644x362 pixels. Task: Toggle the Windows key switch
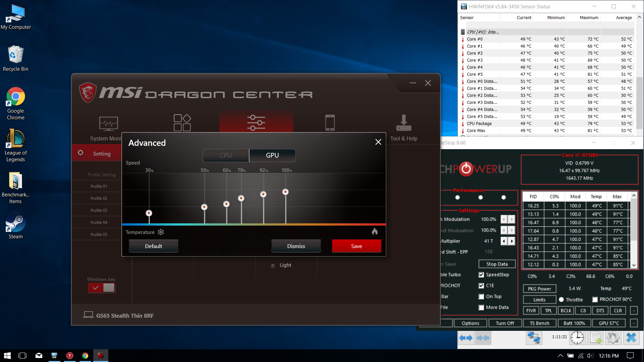point(102,288)
